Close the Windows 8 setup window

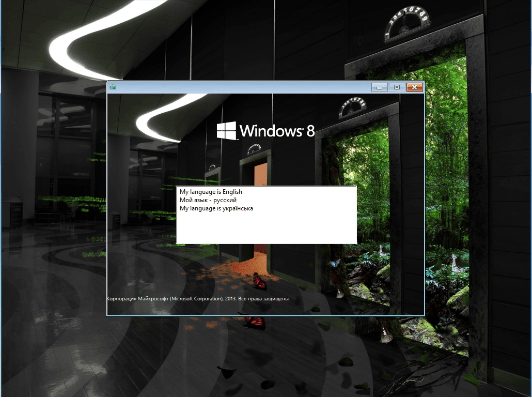[414, 87]
